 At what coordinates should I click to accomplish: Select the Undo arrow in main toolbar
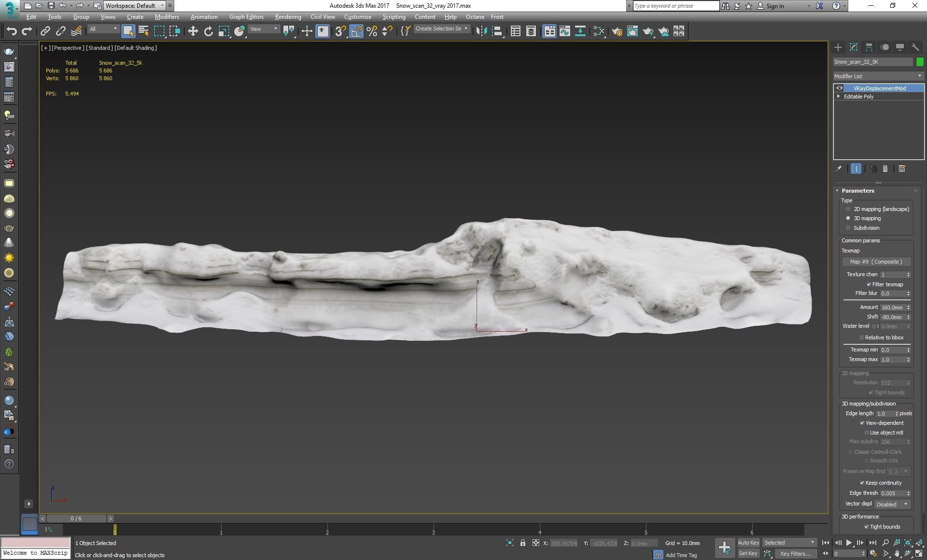pyautogui.click(x=12, y=31)
